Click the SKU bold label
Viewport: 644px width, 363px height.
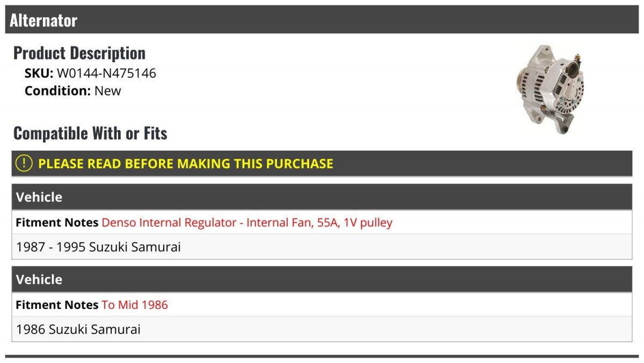coord(39,73)
